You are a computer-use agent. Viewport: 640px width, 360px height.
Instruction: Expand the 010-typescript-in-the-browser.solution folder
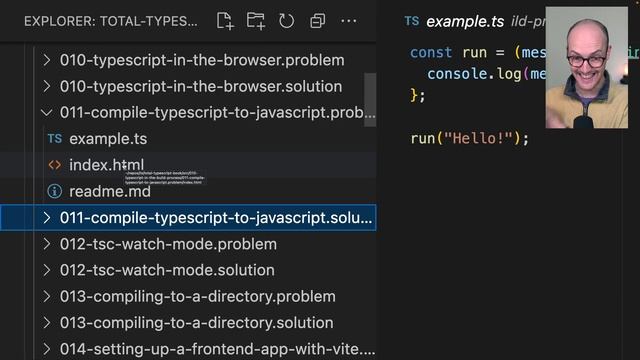click(47, 86)
